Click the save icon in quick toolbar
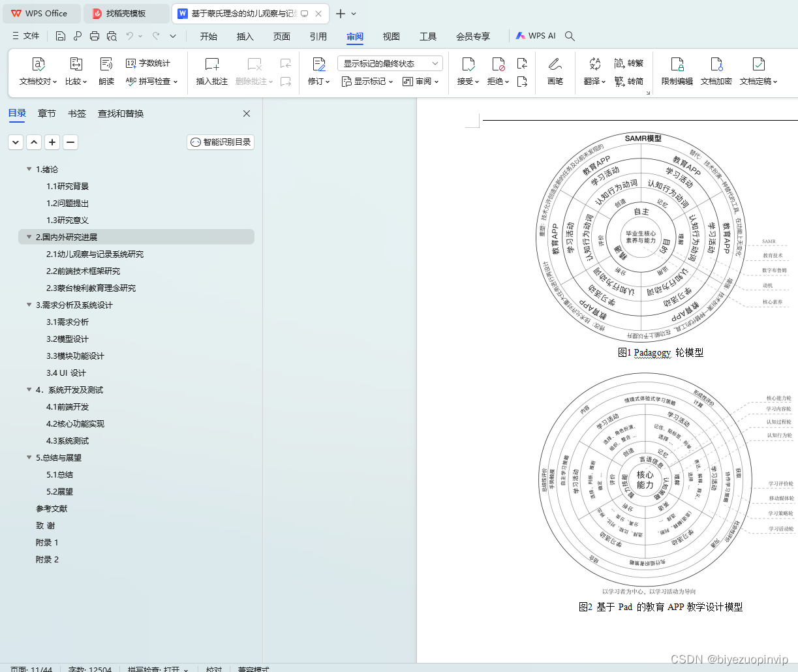 [61, 36]
